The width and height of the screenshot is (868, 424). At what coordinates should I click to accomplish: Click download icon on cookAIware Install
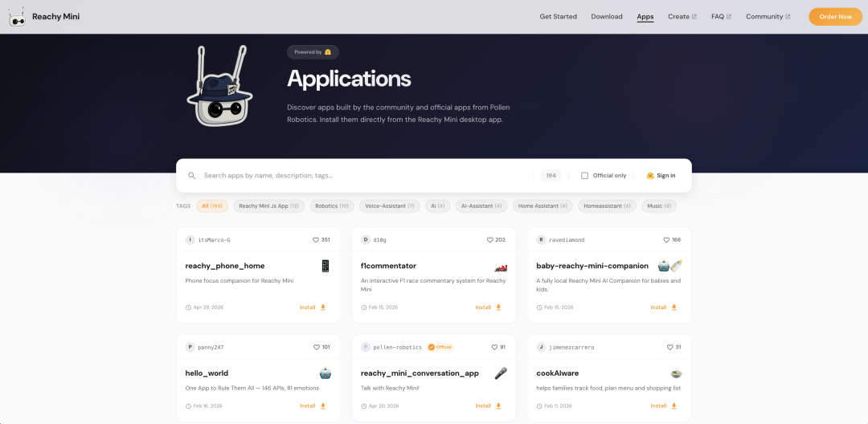click(674, 406)
